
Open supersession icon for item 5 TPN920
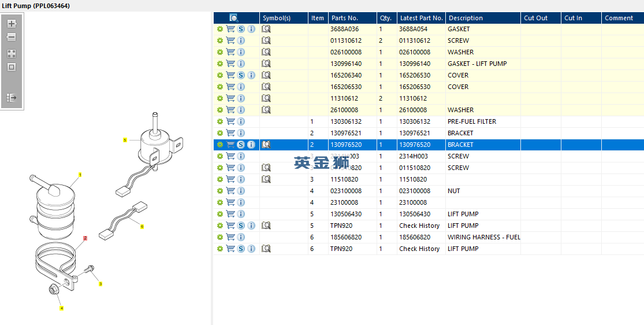click(241, 226)
